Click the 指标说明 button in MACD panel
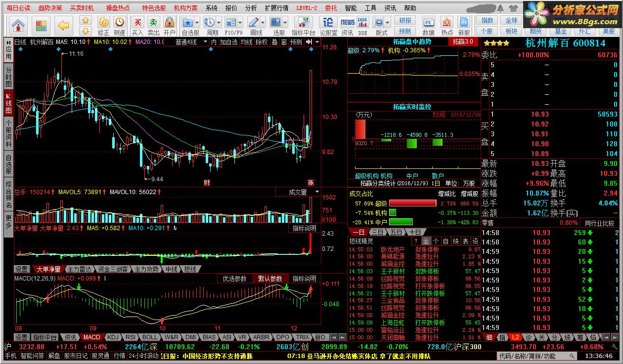This screenshot has height=364, width=623. coord(304,279)
